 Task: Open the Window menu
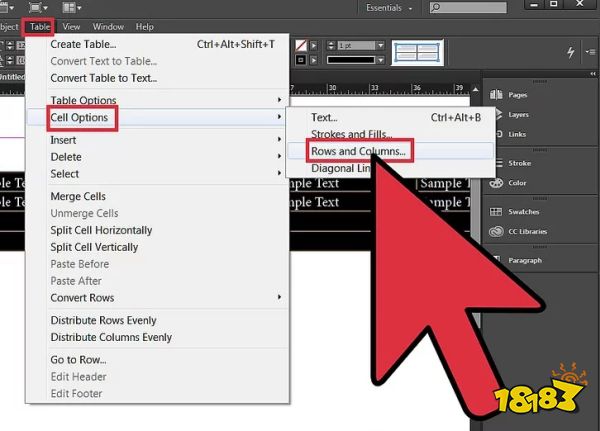(108, 27)
